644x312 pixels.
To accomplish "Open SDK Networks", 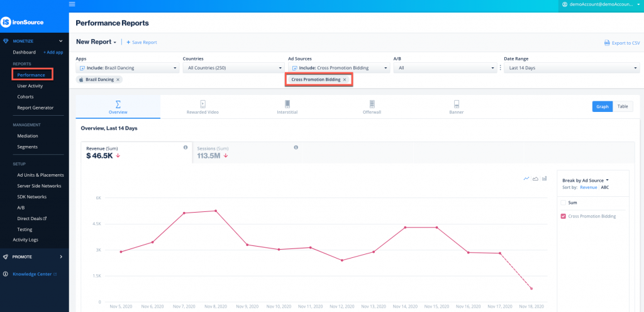I will (x=32, y=197).
